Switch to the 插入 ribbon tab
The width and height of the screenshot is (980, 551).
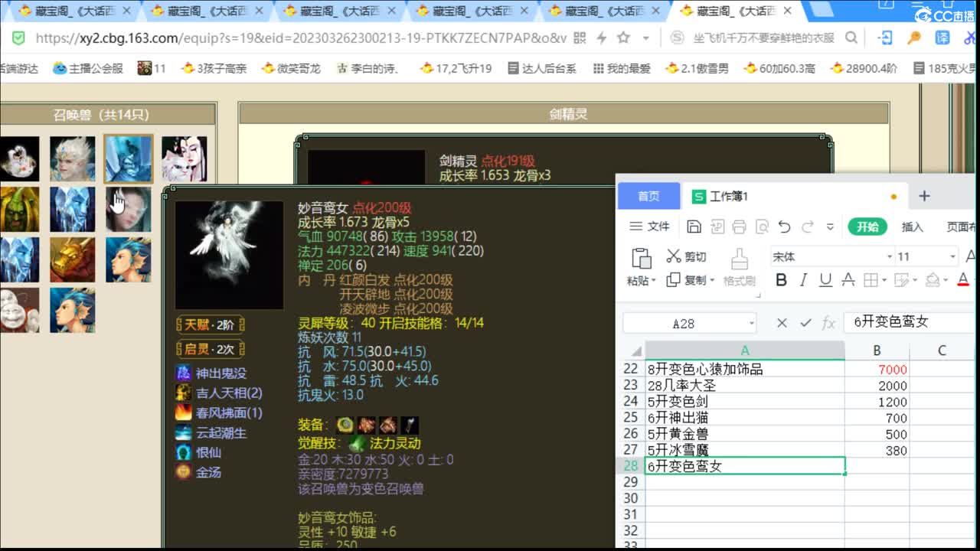[x=913, y=227]
